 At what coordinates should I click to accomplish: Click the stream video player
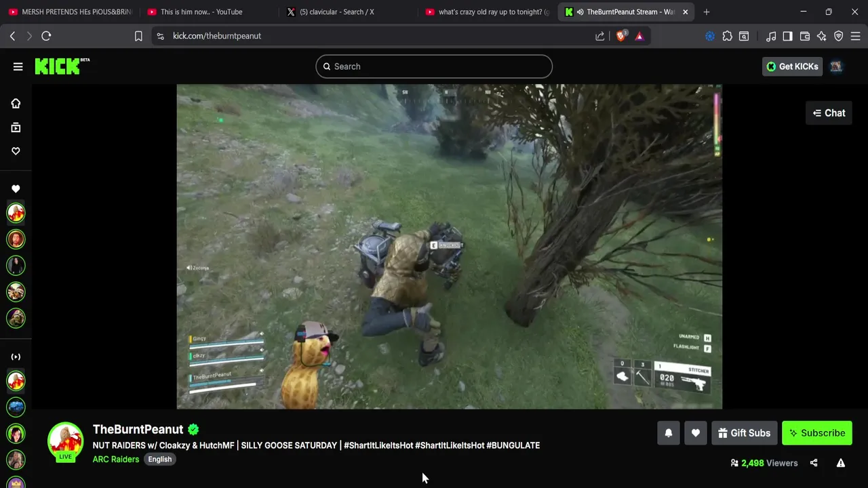tap(450, 247)
